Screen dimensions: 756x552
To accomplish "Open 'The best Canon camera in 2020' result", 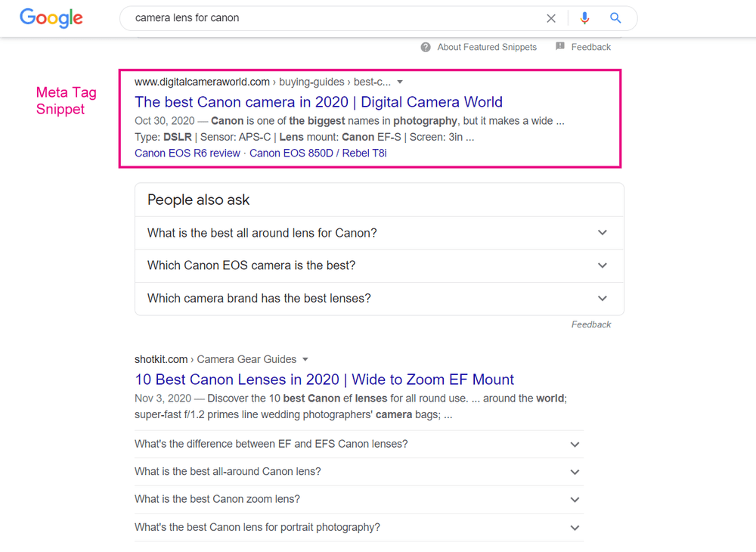I will (319, 102).
